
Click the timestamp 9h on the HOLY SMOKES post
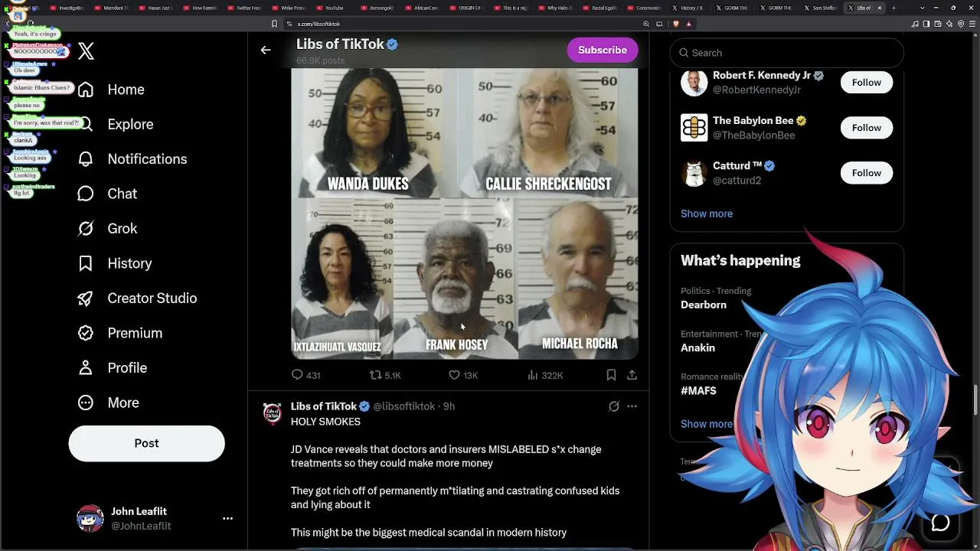pyautogui.click(x=449, y=406)
